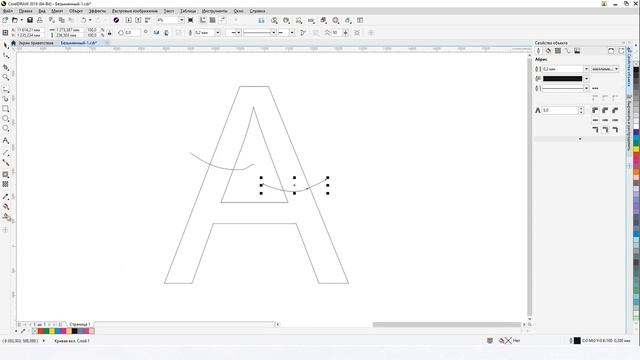Click the horizontal scrollbar thumb
Screen dimensions: 640x360
pyautogui.click(x=447, y=324)
